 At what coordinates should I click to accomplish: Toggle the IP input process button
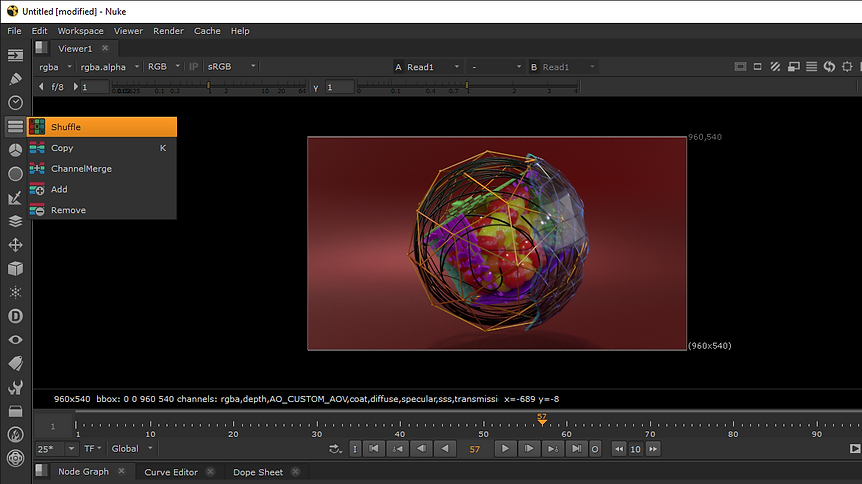(x=194, y=67)
